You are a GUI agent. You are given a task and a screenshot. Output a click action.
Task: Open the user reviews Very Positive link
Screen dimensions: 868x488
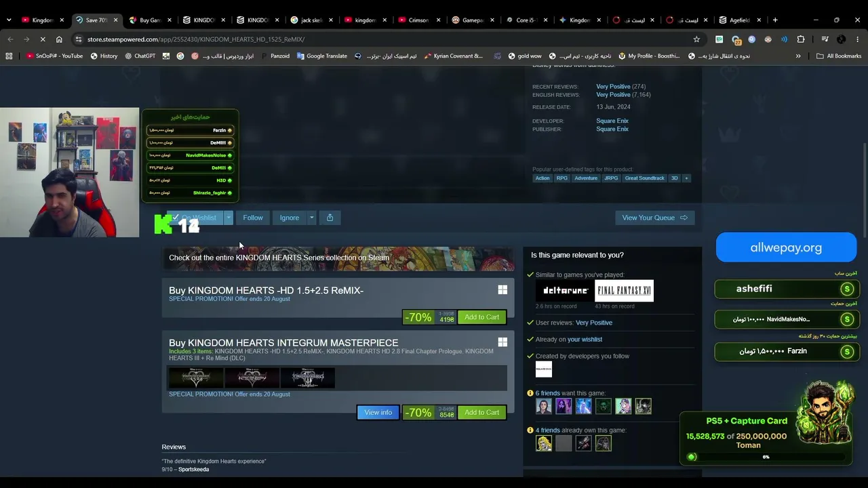[594, 323]
